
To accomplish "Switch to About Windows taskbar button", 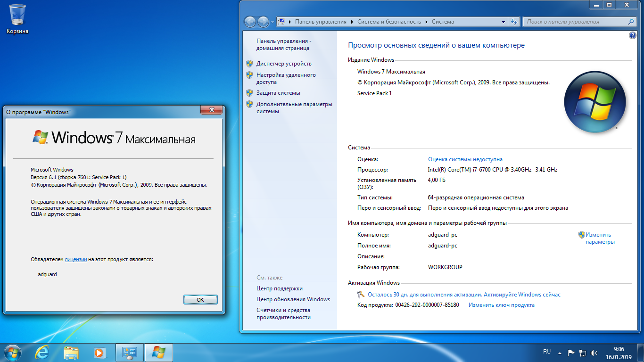I will [x=158, y=353].
